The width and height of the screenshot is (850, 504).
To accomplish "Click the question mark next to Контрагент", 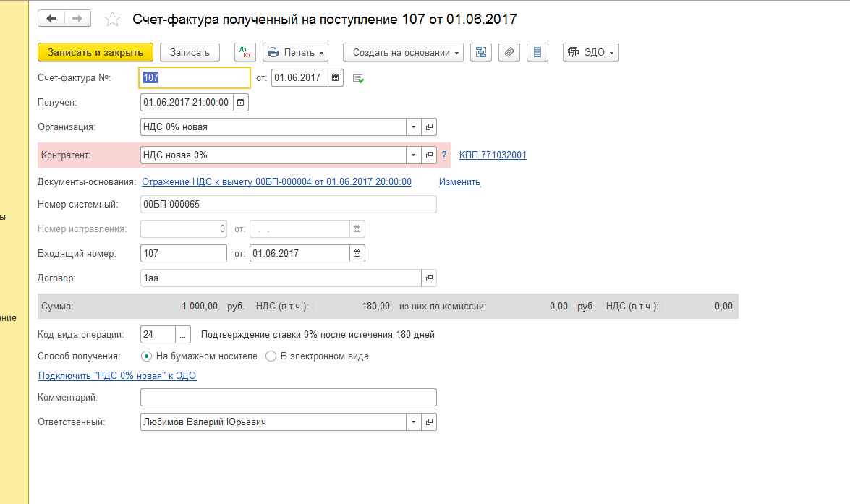I will coord(443,155).
